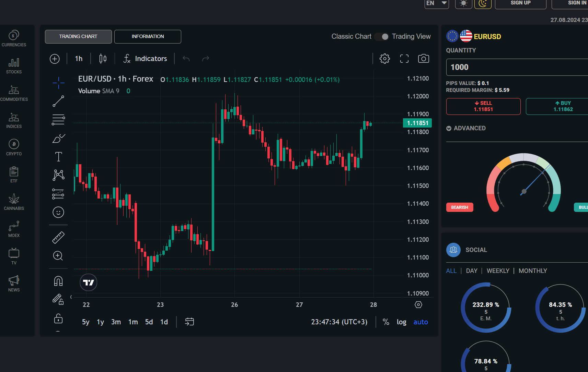588x372 pixels.
Task: Toggle Classic Chart to Trading View switch
Action: pos(382,37)
